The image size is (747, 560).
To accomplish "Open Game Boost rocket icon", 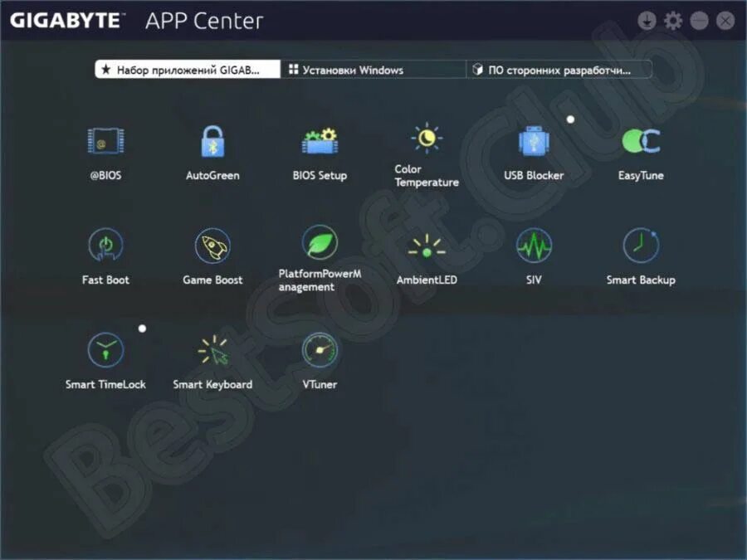I will coord(212,246).
